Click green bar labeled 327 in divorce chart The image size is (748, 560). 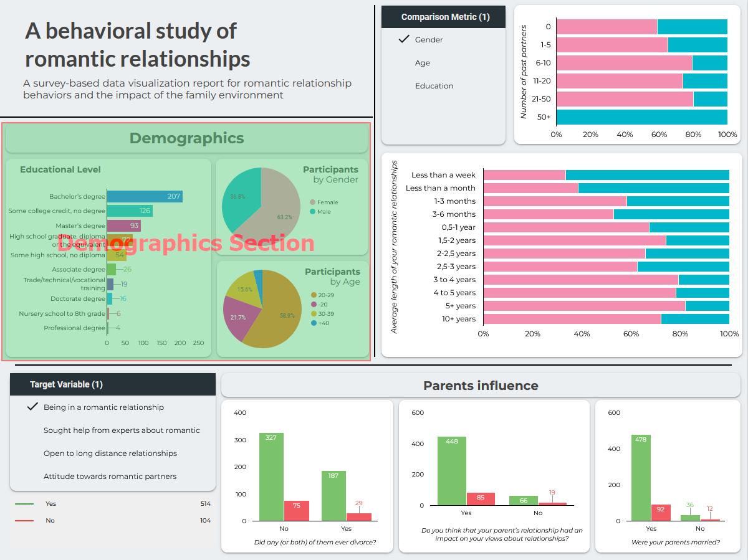tap(271, 477)
